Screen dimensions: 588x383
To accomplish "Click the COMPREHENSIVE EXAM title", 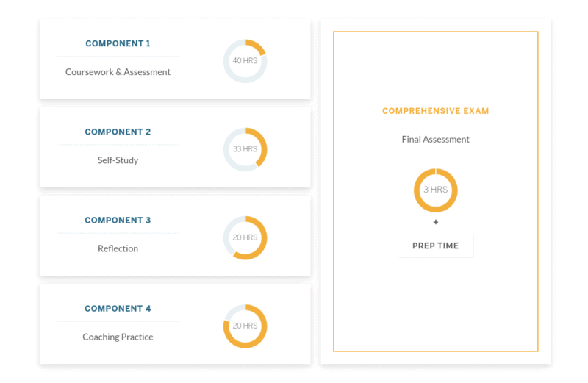I will point(435,111).
